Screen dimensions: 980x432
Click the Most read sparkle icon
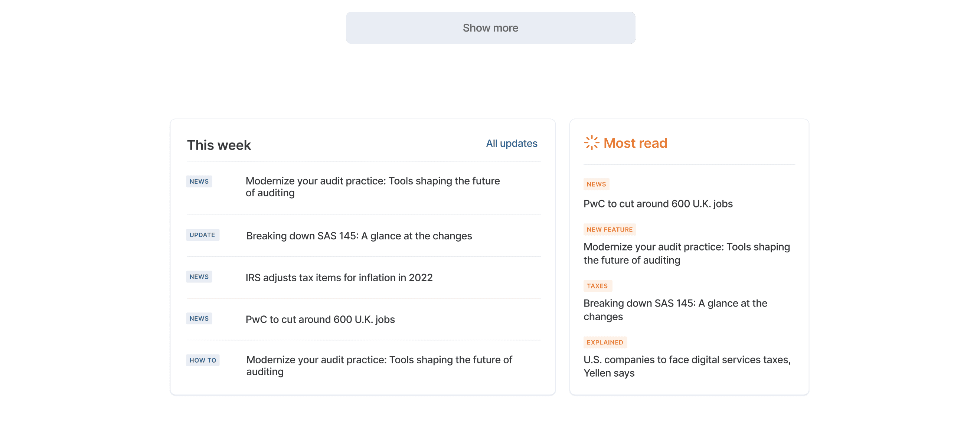pos(591,143)
